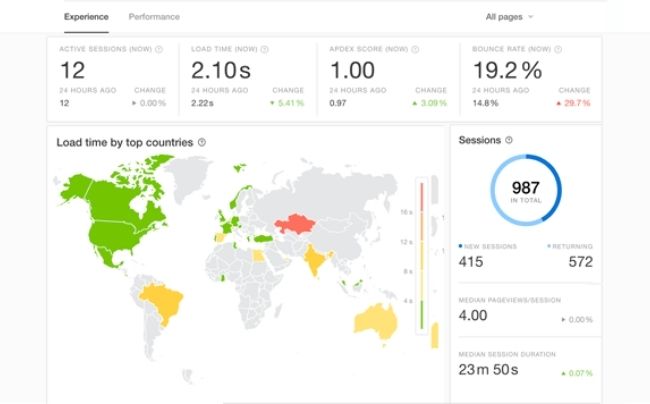650x404 pixels.
Task: Click the median pageviews value 4.00
Action: tap(473, 315)
